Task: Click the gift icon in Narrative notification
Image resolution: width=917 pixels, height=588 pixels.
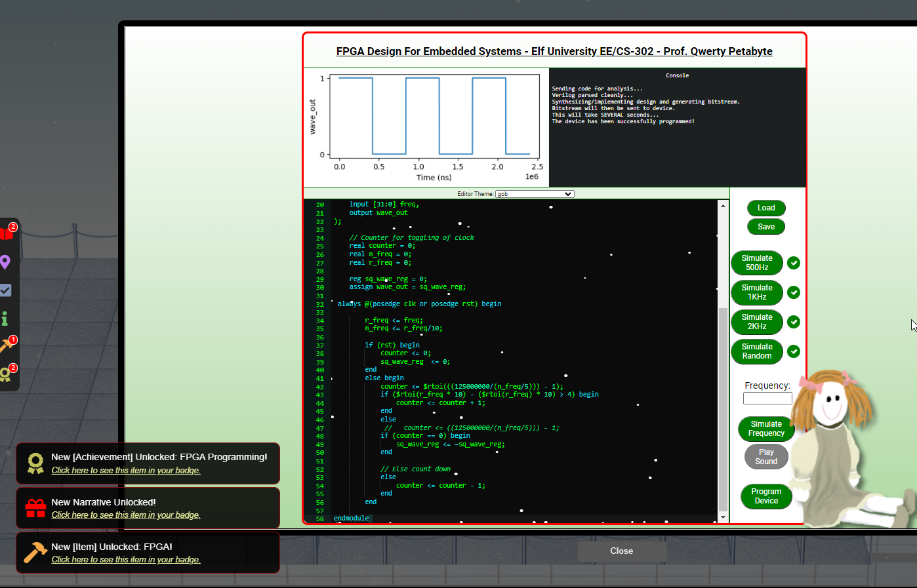Action: click(x=35, y=508)
